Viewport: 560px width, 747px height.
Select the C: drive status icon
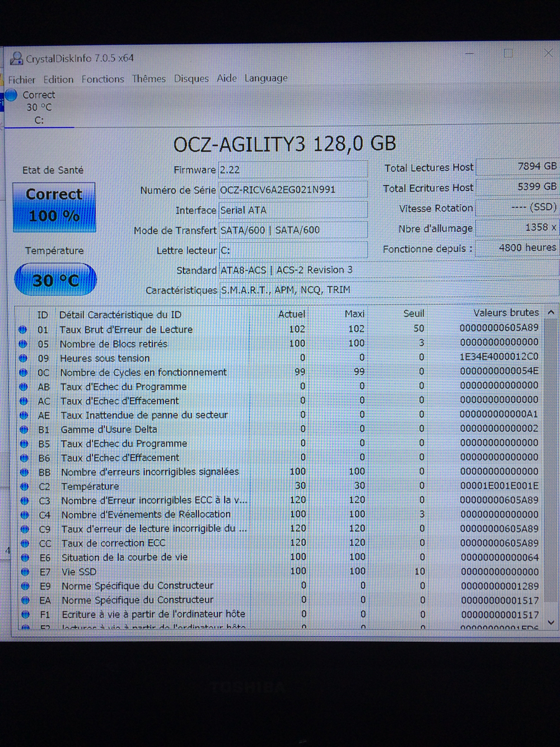coord(11,95)
